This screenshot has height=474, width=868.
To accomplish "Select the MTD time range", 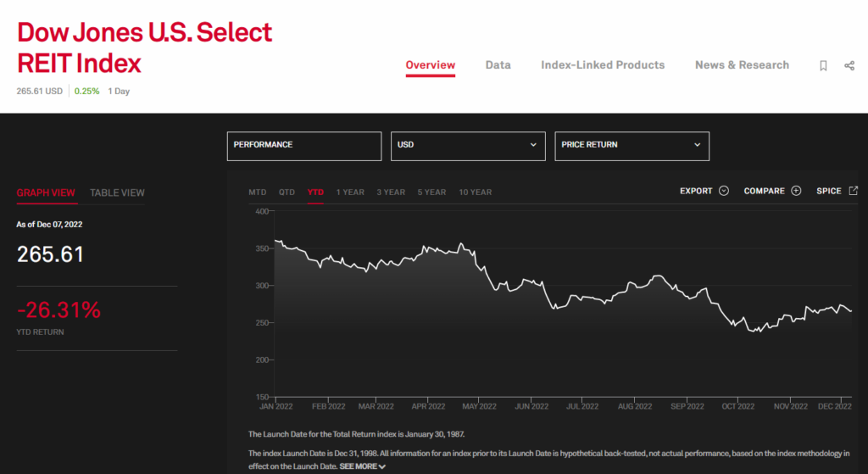I will click(x=257, y=192).
